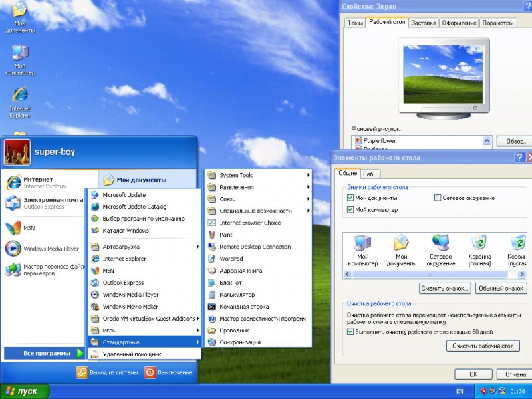
Task: Open the Files and Settings Transfer Wizard
Action: click(x=44, y=270)
